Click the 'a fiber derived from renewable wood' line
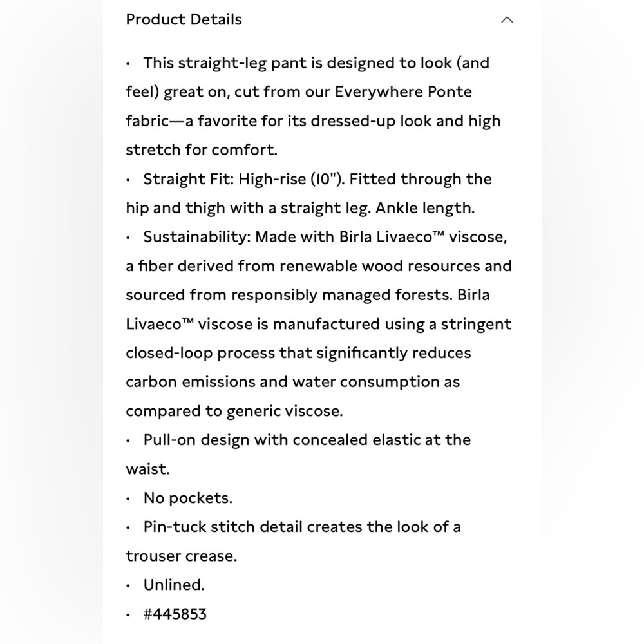 pos(319,266)
